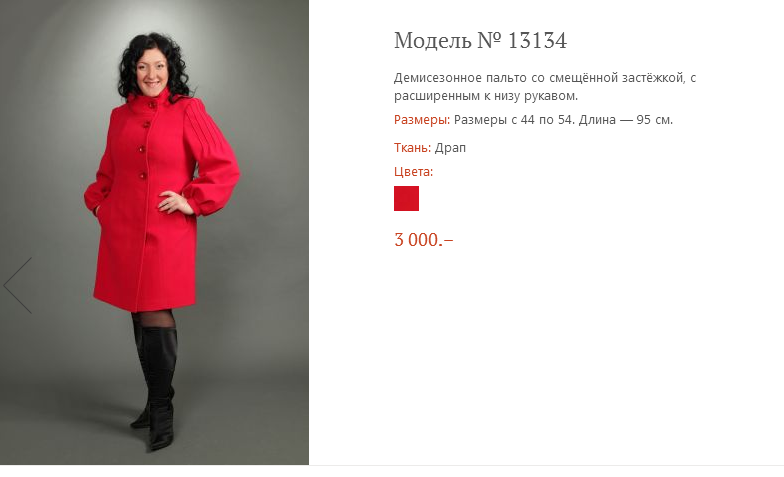This screenshot has height=477, width=784.
Task: Click the Размеры с 44 по 54 text
Action: point(514,120)
